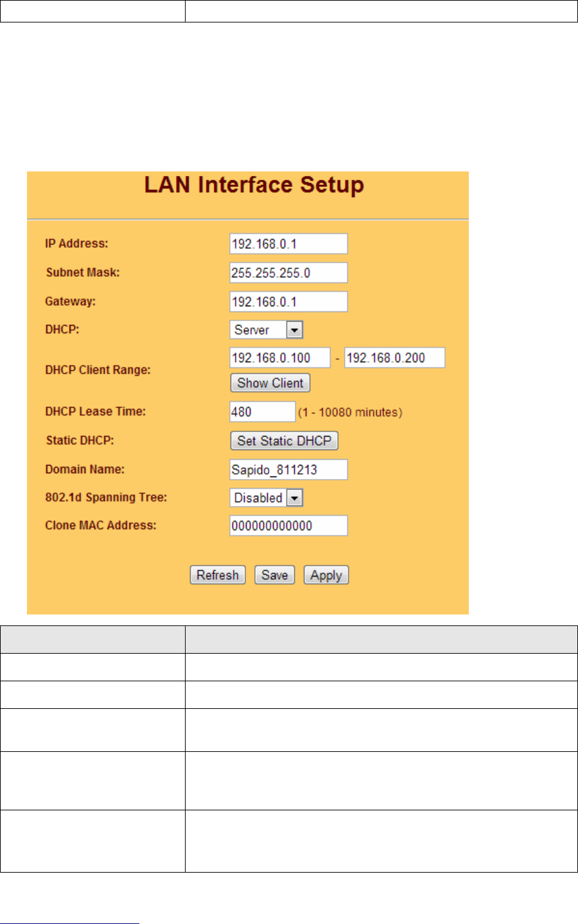Focus the Clone MAC Address field

coord(288,525)
